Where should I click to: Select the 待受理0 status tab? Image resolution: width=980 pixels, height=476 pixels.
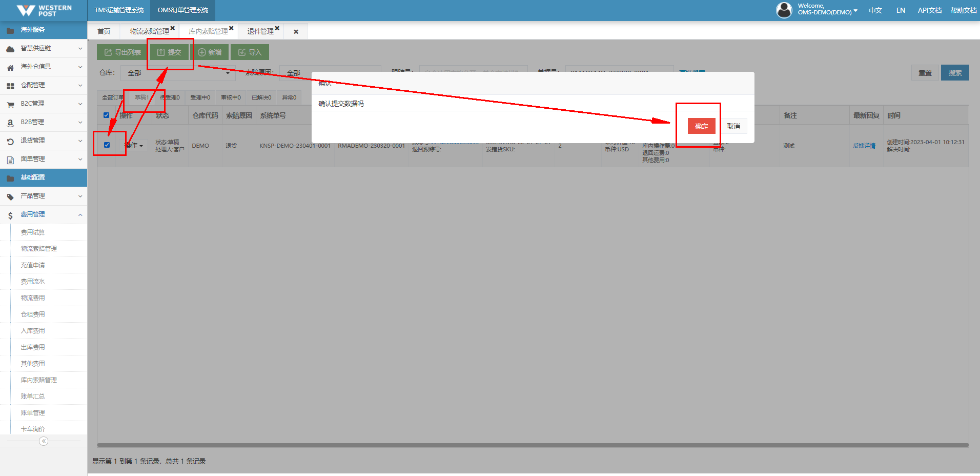pos(170,97)
